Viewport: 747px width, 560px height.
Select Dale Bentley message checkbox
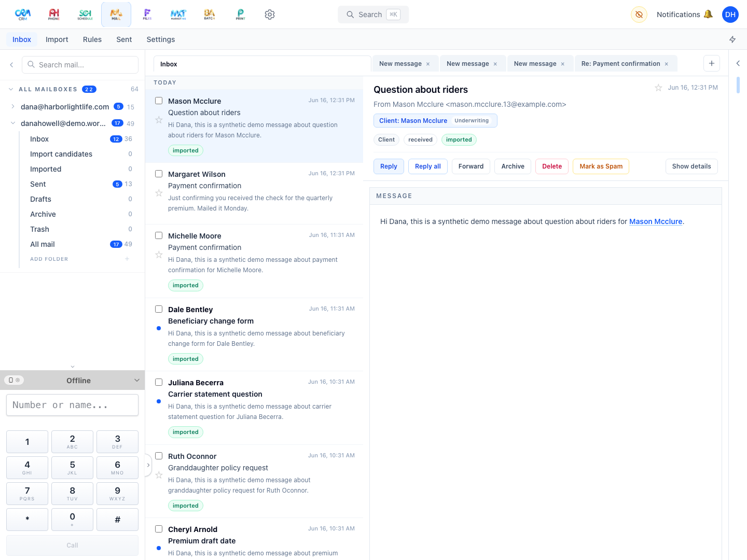tap(159, 309)
